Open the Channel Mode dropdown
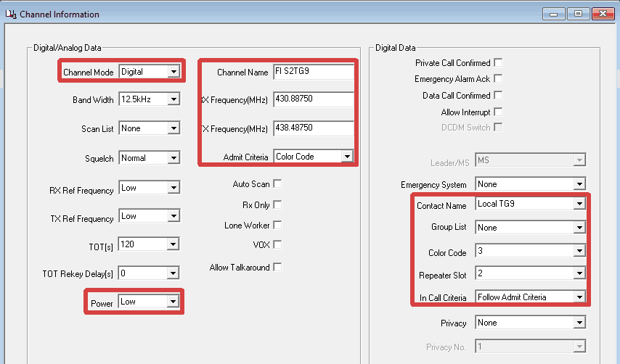 tap(149, 72)
